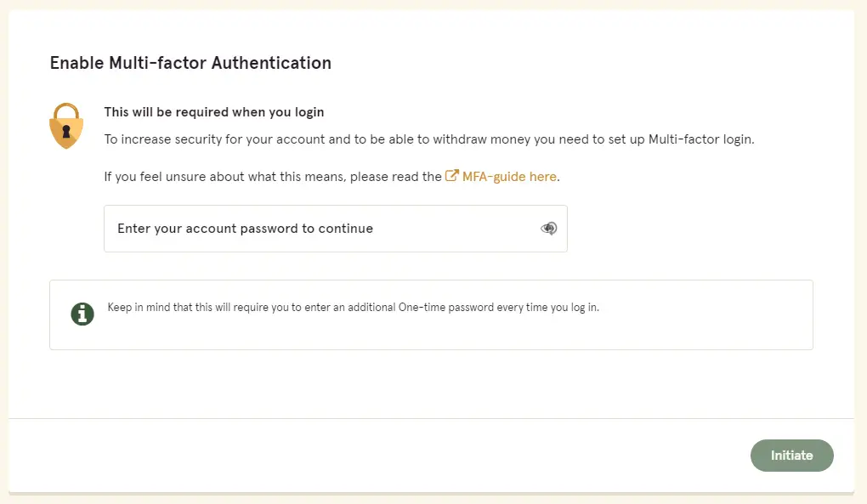The image size is (867, 504).
Task: Click the keyhole on the padlock icon
Action: click(66, 132)
